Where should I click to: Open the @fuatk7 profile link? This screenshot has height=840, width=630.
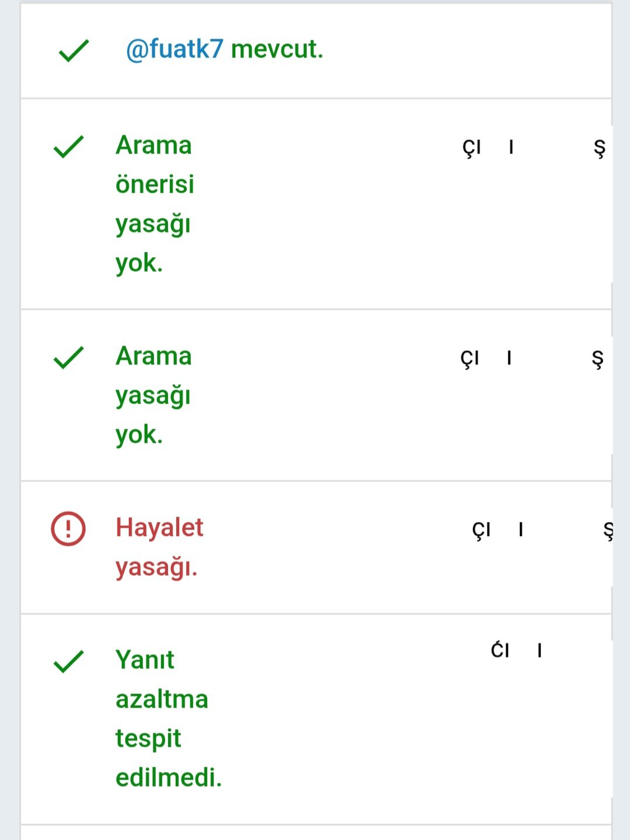174,49
